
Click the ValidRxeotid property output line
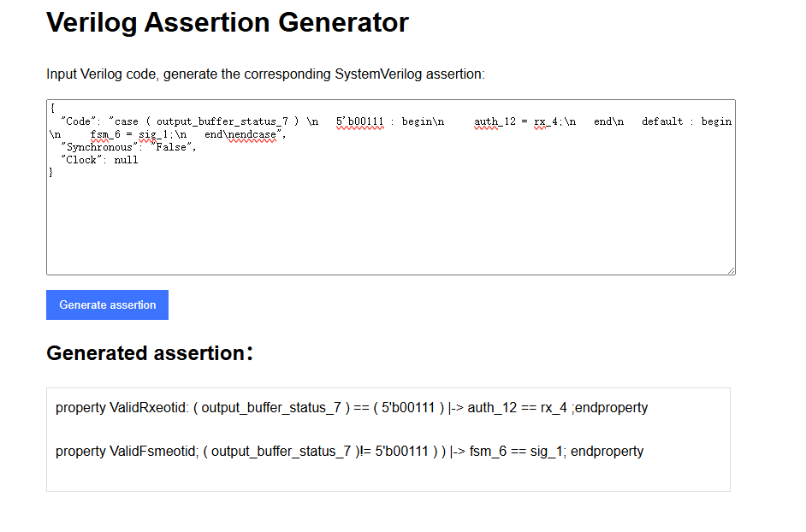click(351, 408)
